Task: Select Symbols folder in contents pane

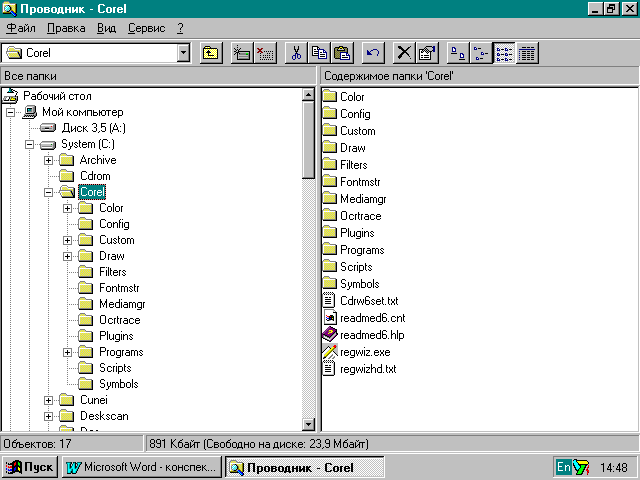Action: point(351,284)
